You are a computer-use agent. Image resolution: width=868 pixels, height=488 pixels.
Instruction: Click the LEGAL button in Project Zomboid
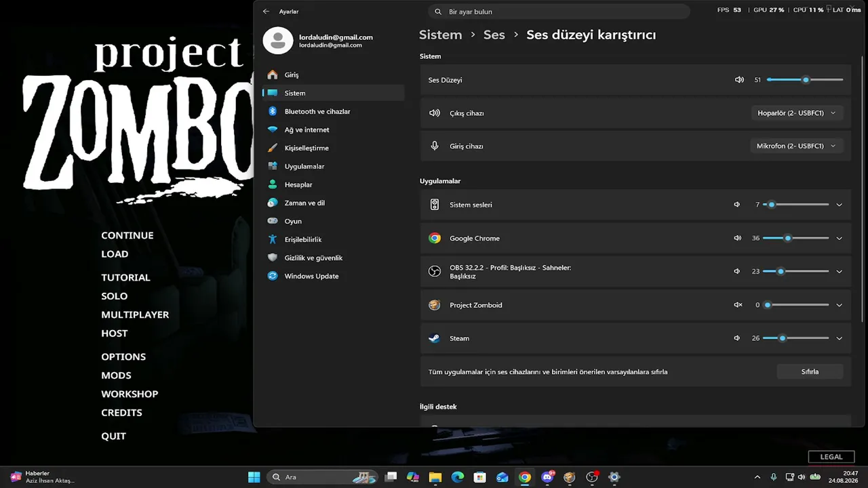(831, 457)
